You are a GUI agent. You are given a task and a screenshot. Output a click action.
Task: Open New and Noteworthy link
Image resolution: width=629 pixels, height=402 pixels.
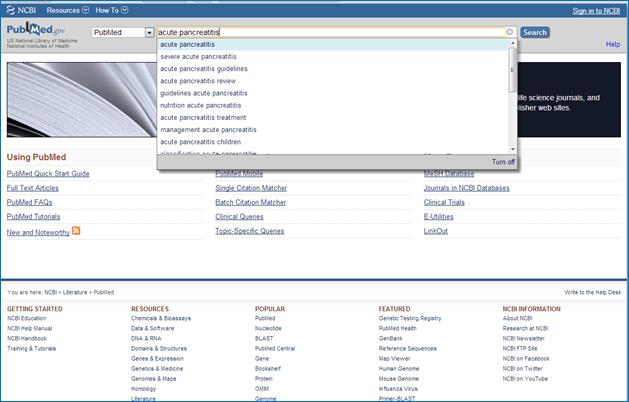pyautogui.click(x=38, y=232)
